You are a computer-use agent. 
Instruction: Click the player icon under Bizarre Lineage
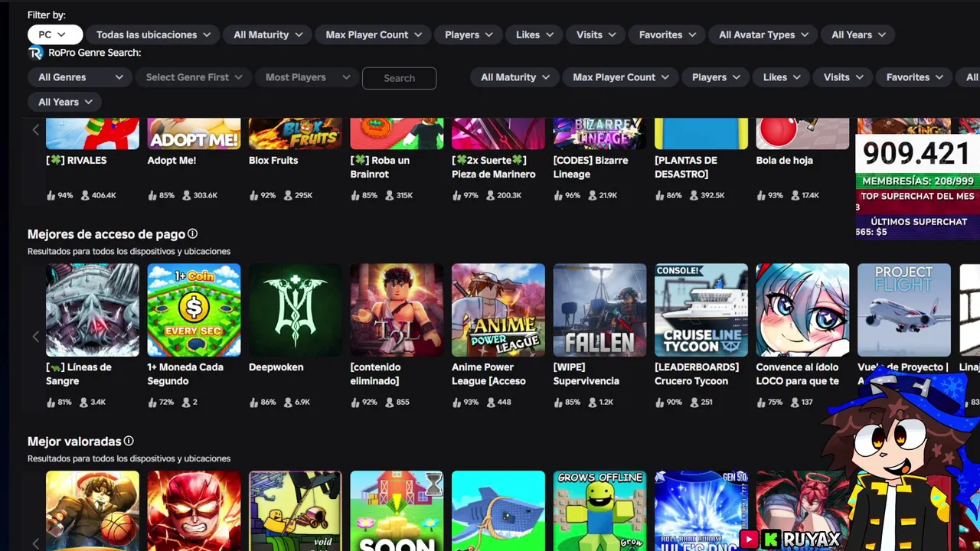click(592, 195)
